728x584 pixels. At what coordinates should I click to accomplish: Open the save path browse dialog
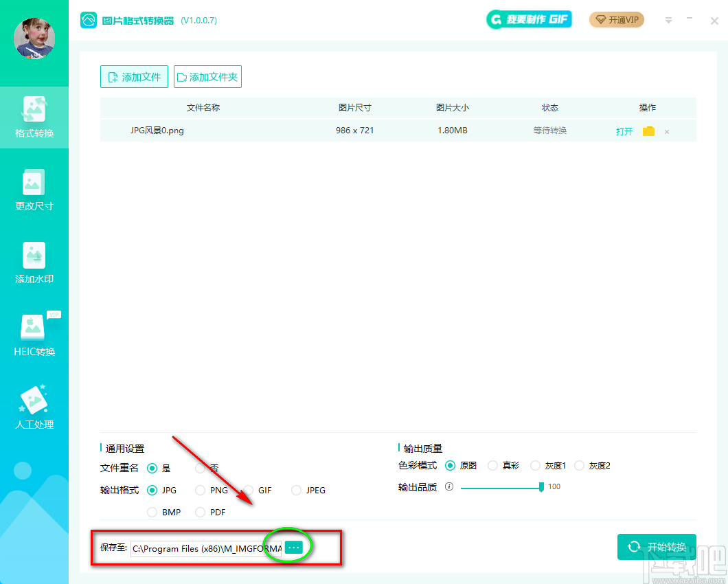click(x=294, y=547)
